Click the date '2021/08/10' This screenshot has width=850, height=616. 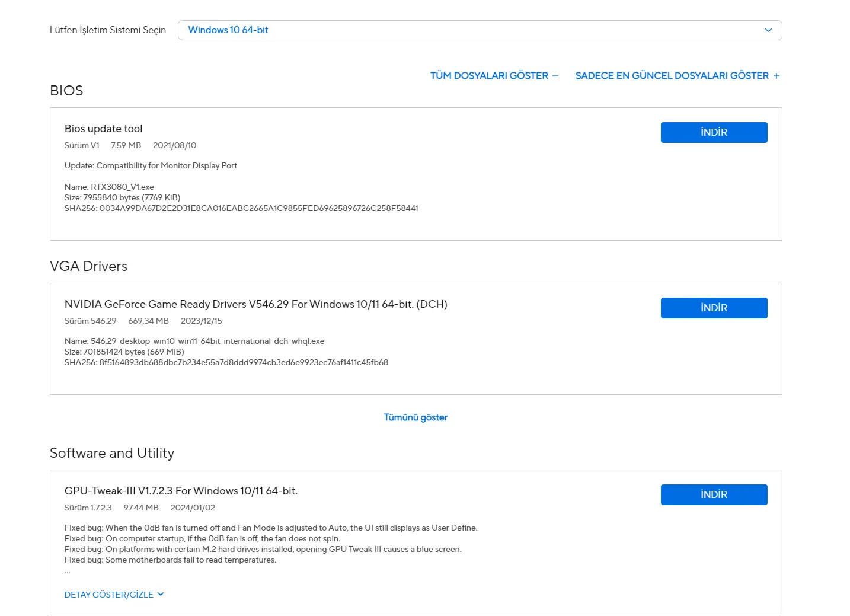175,145
